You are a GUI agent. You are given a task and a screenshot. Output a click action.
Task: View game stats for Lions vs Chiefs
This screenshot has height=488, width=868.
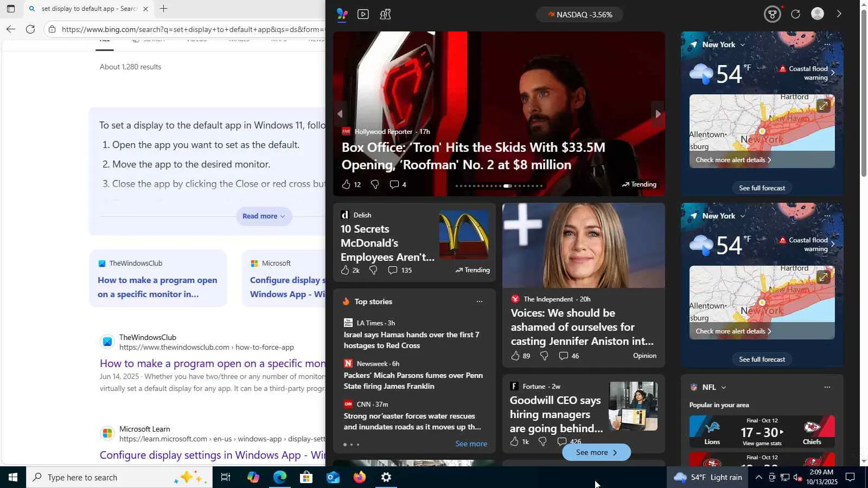point(762,444)
